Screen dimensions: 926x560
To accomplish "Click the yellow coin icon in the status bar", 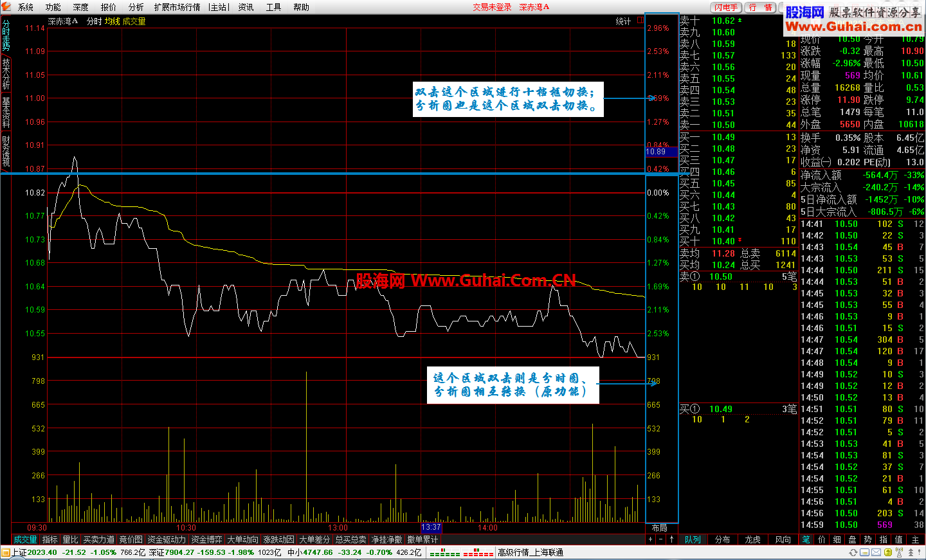I will [888, 552].
